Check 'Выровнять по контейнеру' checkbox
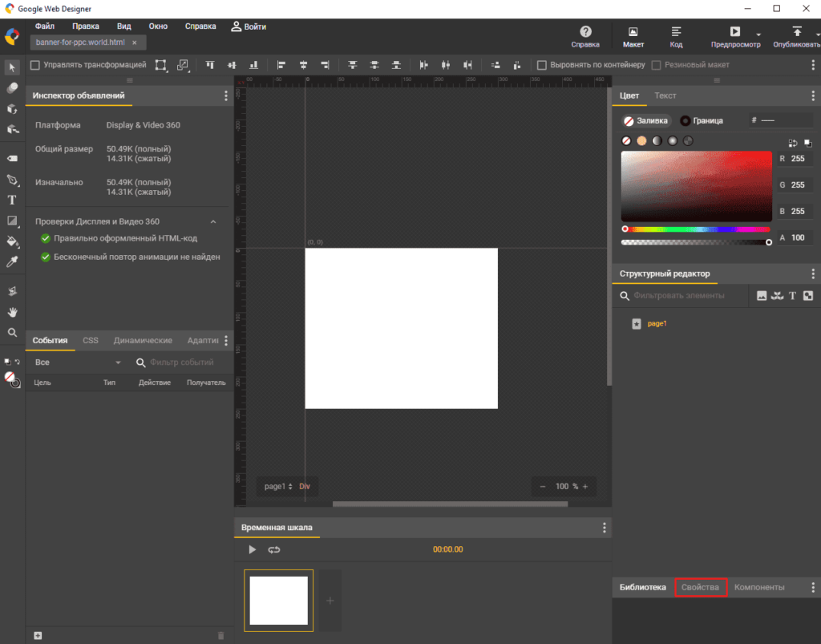The image size is (821, 644). click(542, 65)
